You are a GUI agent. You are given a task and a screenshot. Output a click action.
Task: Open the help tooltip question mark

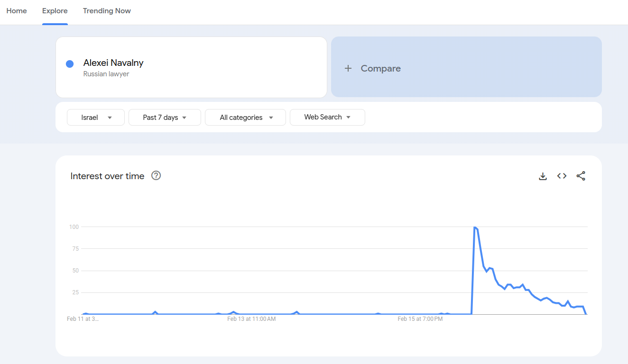tap(156, 176)
